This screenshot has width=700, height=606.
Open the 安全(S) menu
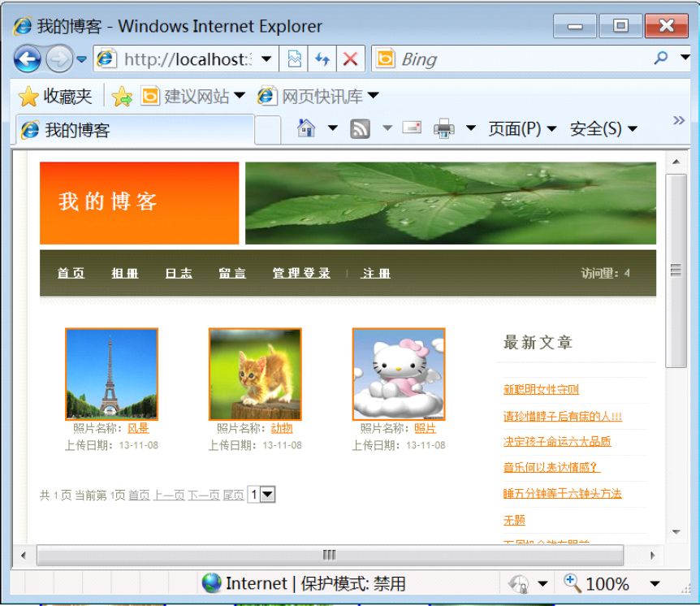tap(603, 129)
